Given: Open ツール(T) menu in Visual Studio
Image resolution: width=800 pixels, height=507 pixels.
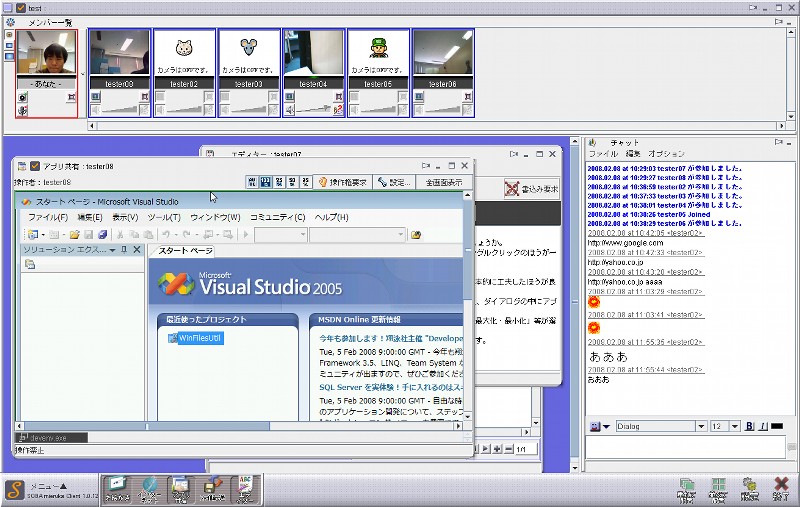Looking at the screenshot, I should click(164, 217).
